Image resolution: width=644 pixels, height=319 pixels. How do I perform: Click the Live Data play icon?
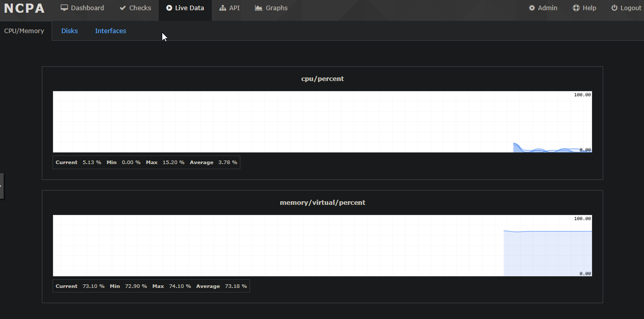(x=169, y=8)
